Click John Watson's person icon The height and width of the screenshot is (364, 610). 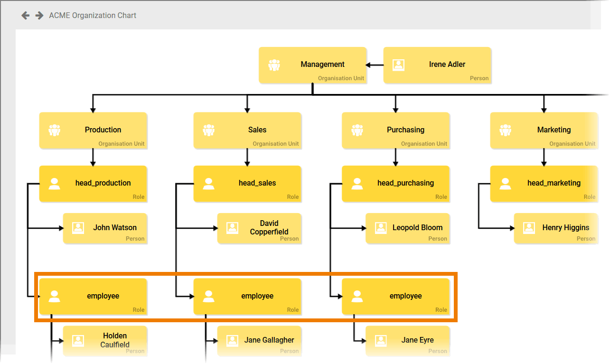coord(78,228)
